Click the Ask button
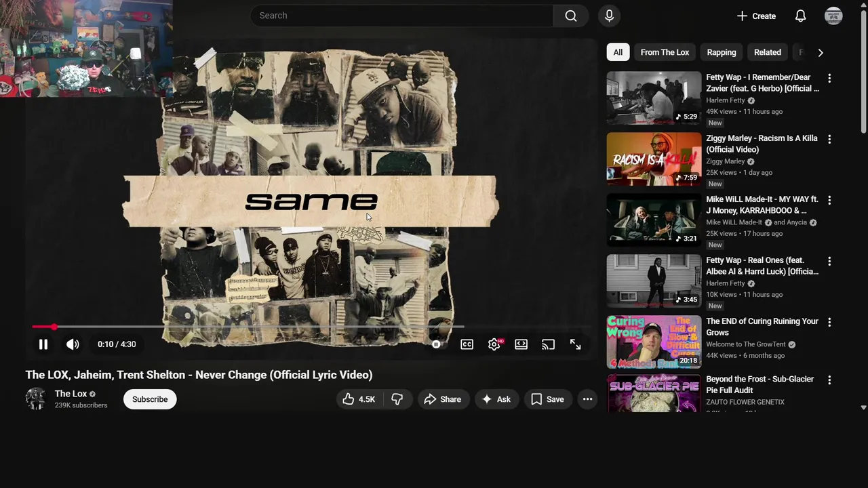This screenshot has height=488, width=868. point(496,399)
